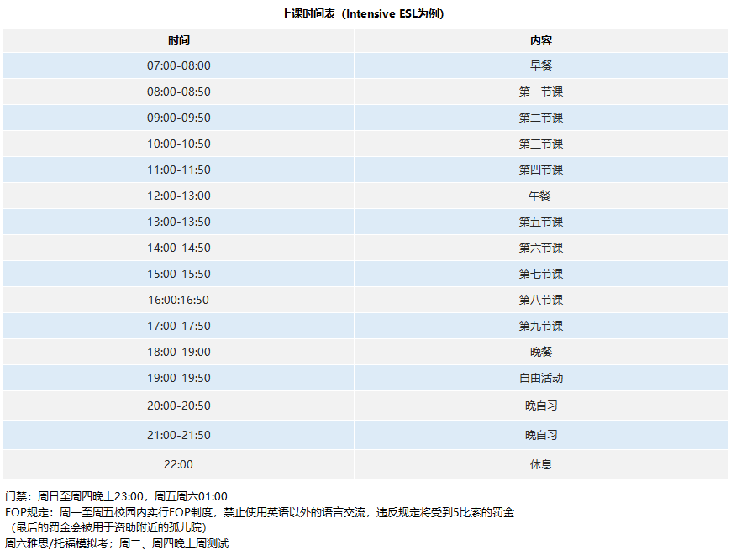Select the 12:00-13:00 time cell
The width and height of the screenshot is (731, 560).
point(179,196)
